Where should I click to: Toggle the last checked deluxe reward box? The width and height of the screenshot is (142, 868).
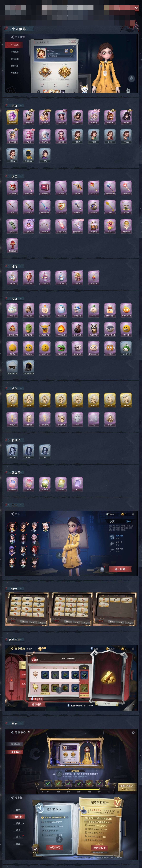84,688
